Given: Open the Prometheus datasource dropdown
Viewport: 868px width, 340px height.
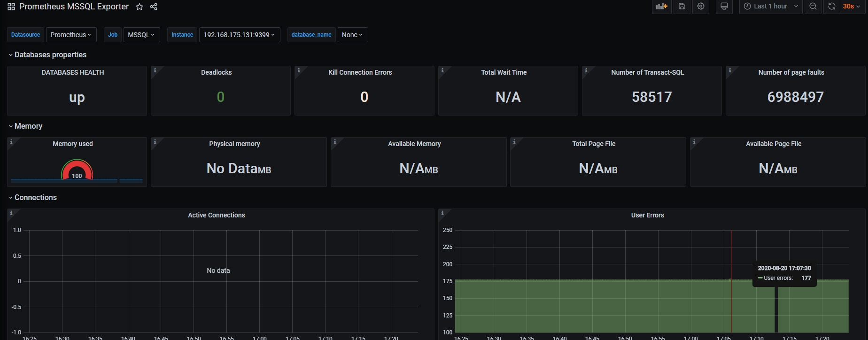Looking at the screenshot, I should (71, 35).
